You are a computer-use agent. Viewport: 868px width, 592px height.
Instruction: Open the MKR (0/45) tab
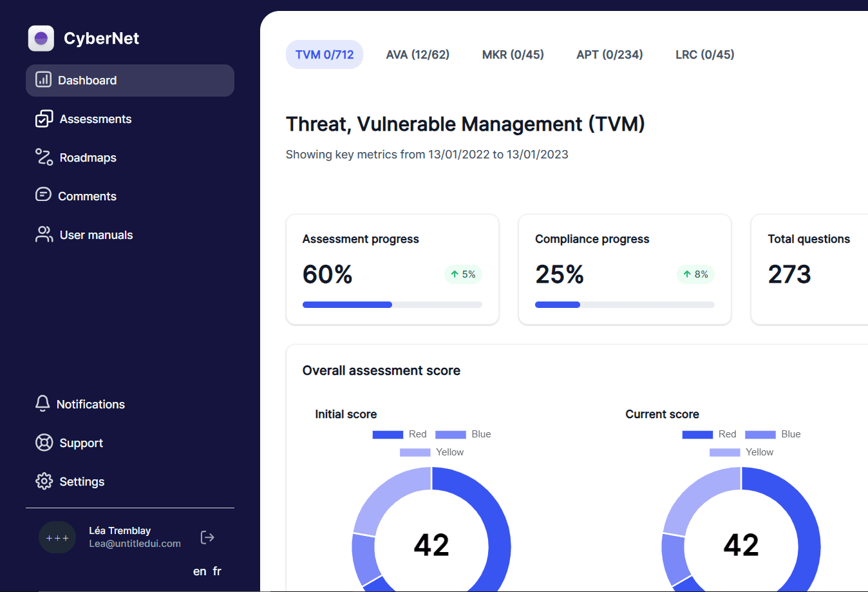pyautogui.click(x=513, y=55)
